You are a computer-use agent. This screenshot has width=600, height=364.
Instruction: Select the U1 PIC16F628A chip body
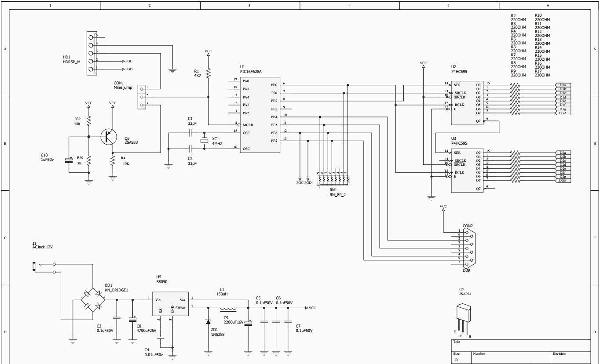pyautogui.click(x=260, y=115)
